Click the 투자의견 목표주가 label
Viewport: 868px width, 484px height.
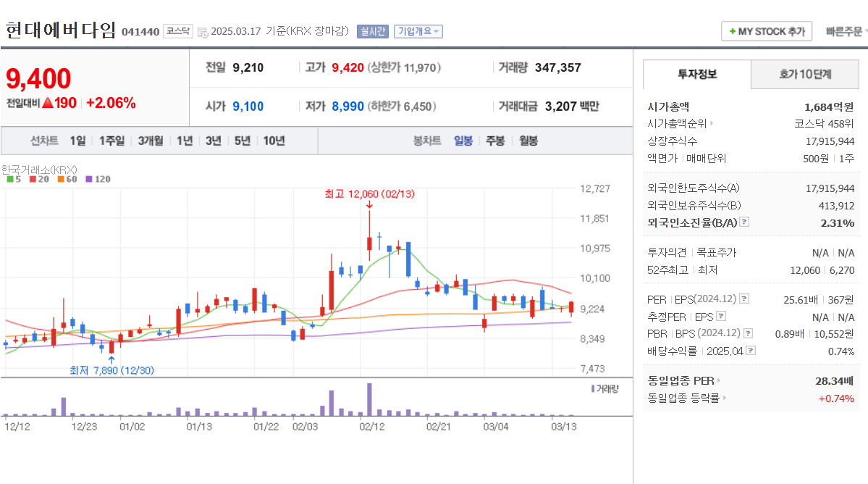click(x=691, y=253)
